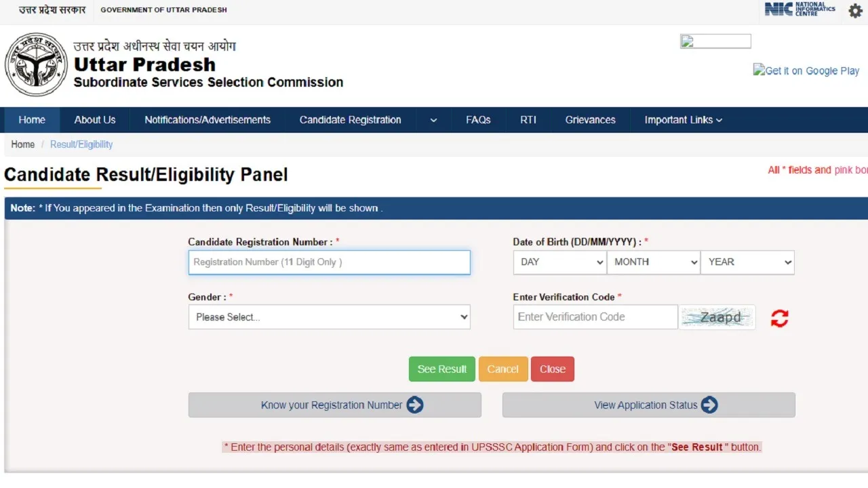Open the Gender selection dropdown
Screen dimensions: 868x488
pos(329,317)
